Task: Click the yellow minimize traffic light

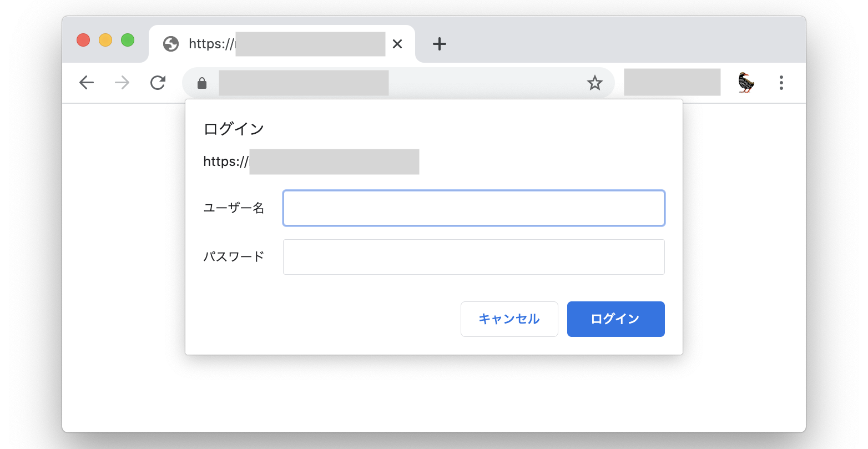Action: (x=106, y=40)
